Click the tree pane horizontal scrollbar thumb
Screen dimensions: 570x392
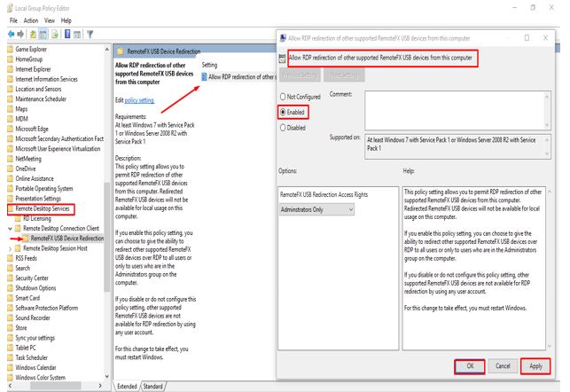pyautogui.click(x=55, y=386)
